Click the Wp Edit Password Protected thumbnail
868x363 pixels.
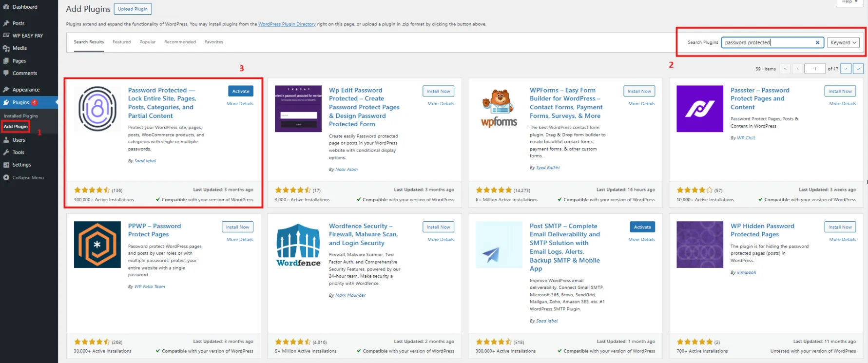pyautogui.click(x=298, y=109)
